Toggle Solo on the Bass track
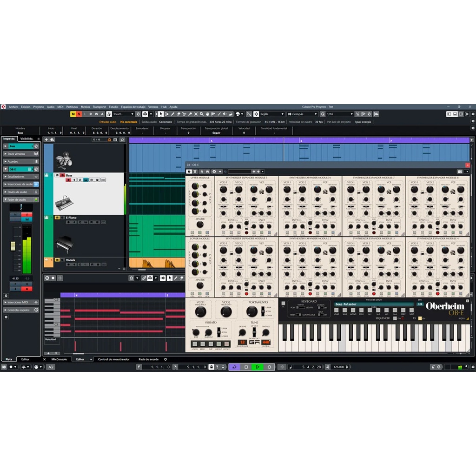 pos(63,175)
